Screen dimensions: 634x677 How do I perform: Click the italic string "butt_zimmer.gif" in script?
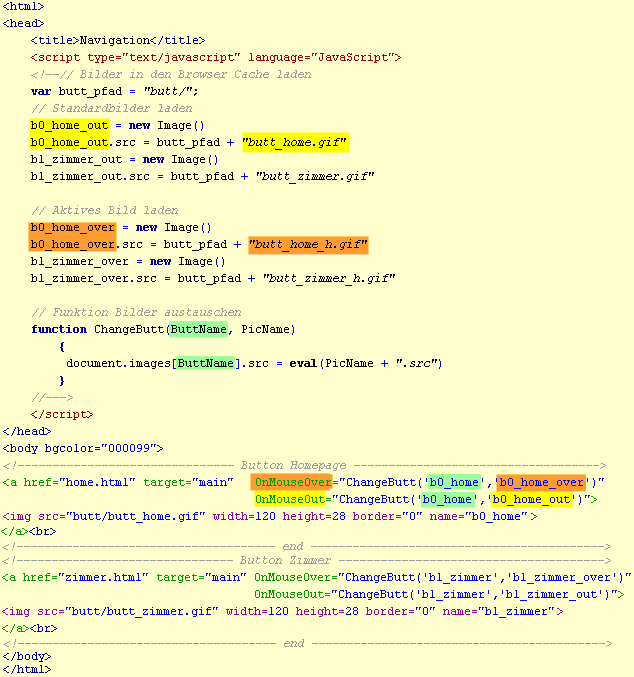pos(315,177)
